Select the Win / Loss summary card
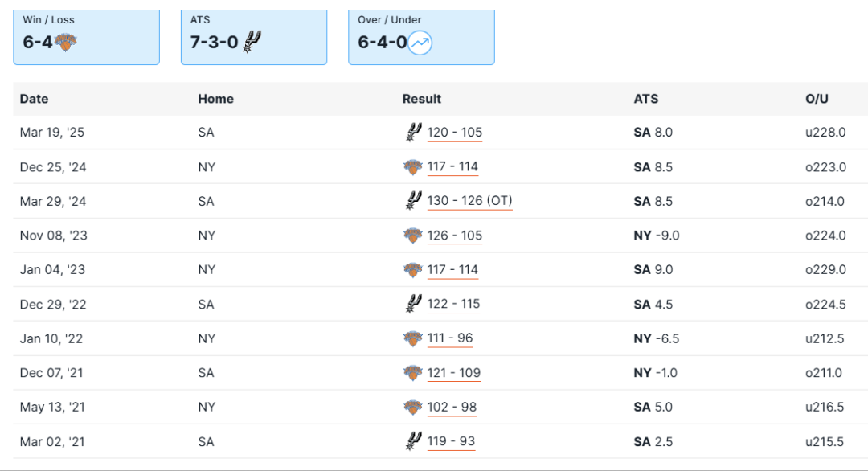 [86, 36]
